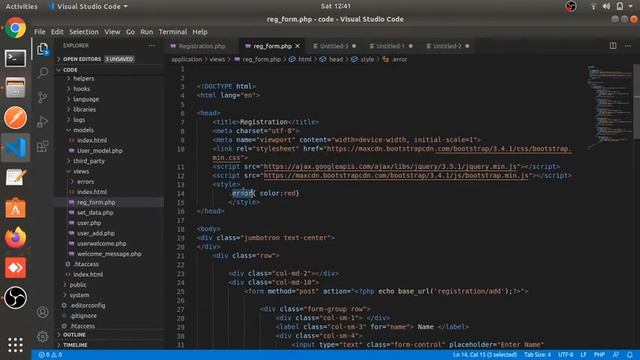Open the Explorer view in activity bar
This screenshot has width=640, height=360.
(43, 49)
